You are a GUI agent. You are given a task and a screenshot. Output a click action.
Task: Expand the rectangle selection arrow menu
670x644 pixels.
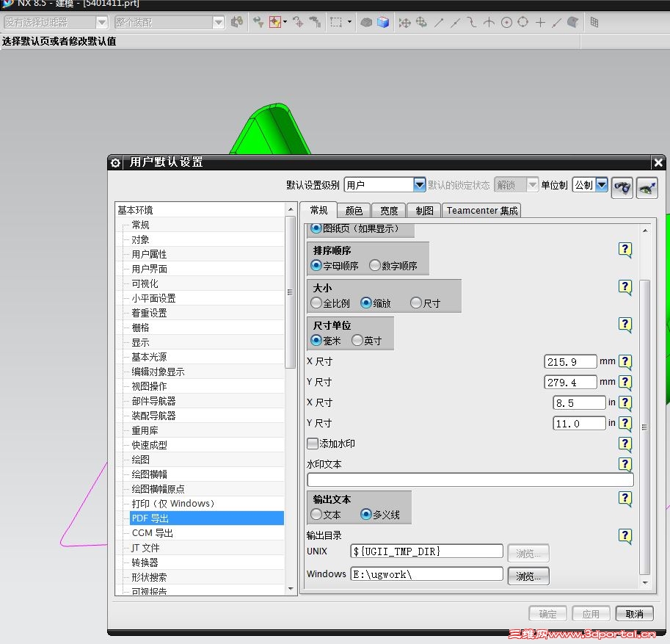click(349, 22)
